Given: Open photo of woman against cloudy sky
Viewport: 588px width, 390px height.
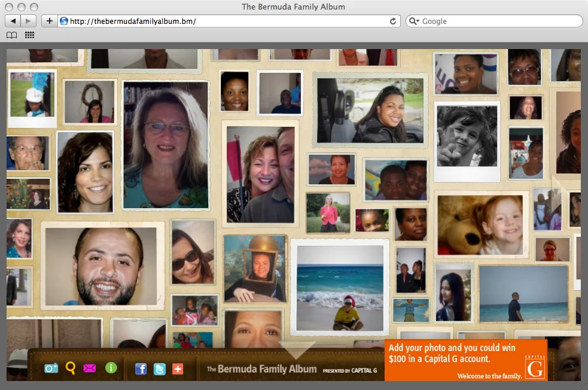Looking at the screenshot, I should coord(331,169).
